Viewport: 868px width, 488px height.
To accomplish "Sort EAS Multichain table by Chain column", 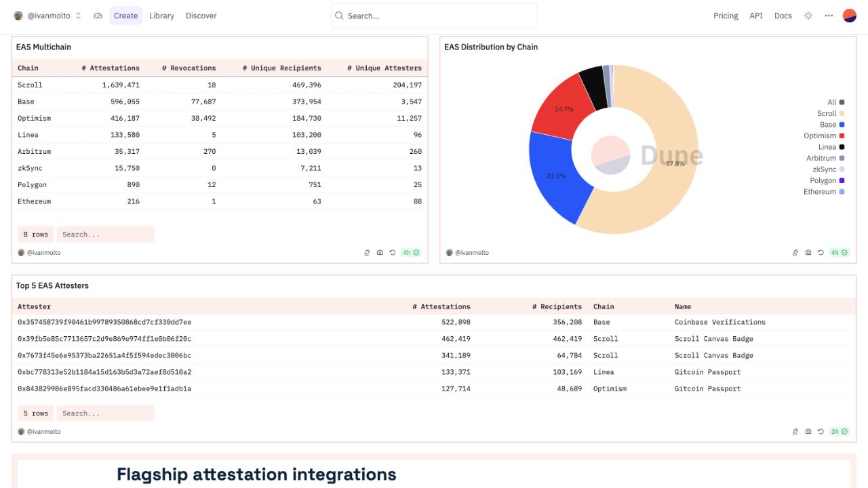I will 28,68.
